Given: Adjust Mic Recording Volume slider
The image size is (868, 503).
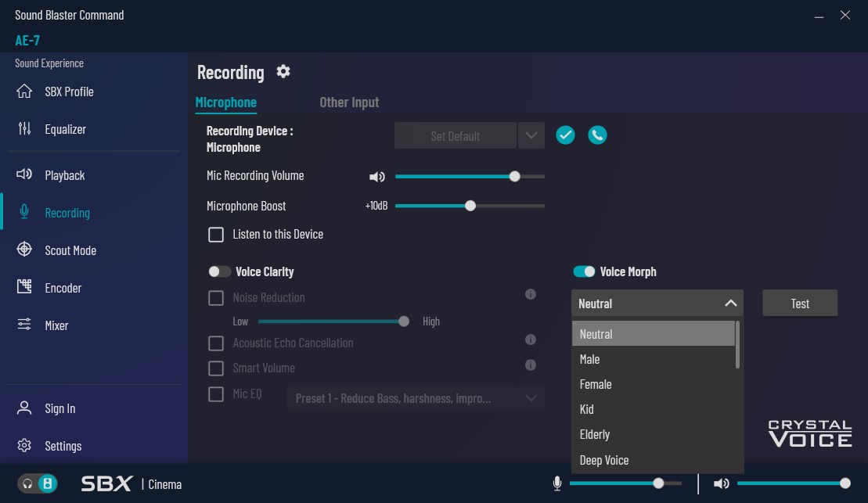Looking at the screenshot, I should pyautogui.click(x=470, y=177).
